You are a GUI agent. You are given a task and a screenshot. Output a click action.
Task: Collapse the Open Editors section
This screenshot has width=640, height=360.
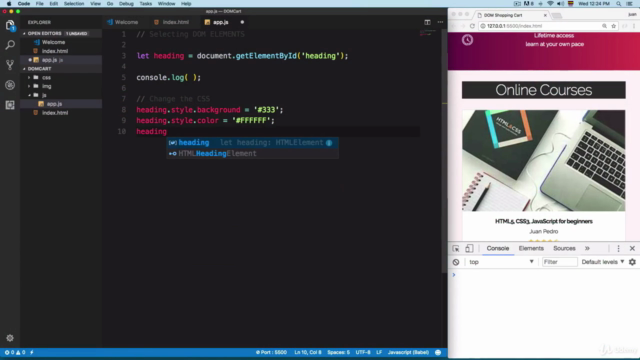24,33
